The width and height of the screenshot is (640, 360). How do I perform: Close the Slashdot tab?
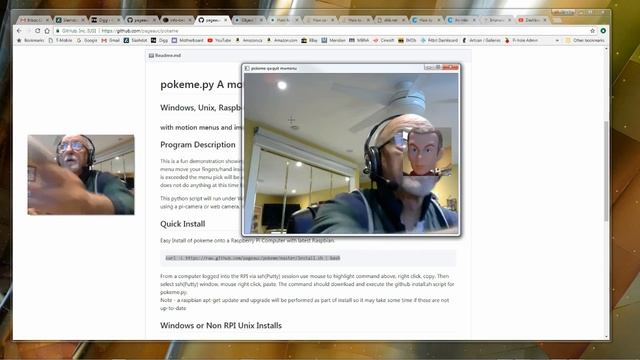[83, 20]
